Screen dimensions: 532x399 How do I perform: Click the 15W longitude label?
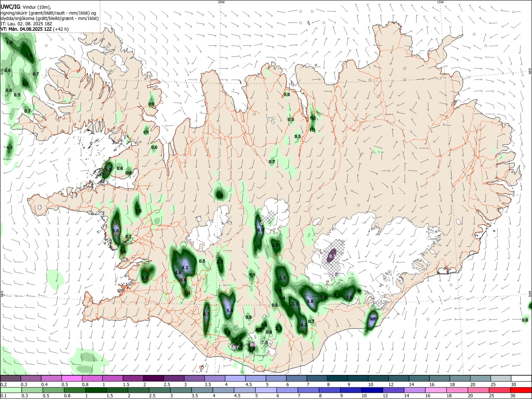440,2
